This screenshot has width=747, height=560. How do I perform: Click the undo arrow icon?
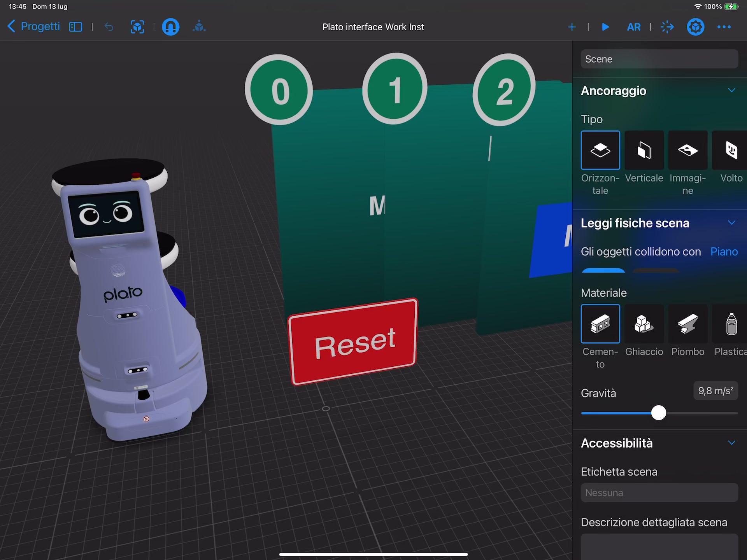(109, 27)
